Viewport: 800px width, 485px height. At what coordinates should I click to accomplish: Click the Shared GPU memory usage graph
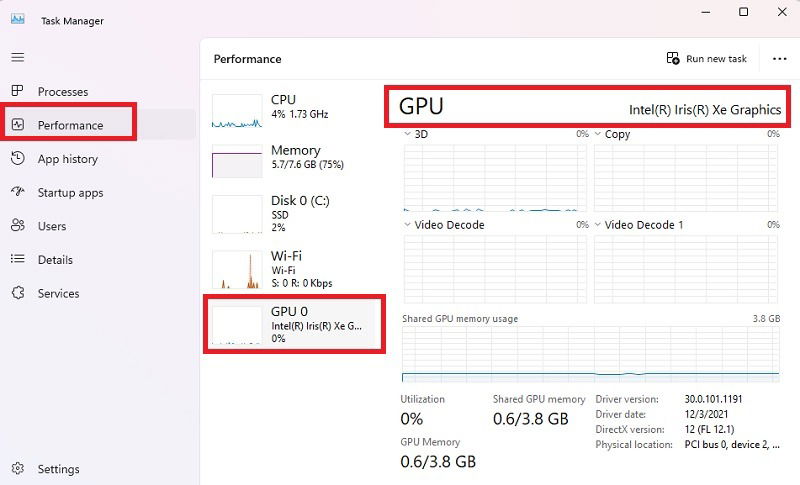coord(590,354)
